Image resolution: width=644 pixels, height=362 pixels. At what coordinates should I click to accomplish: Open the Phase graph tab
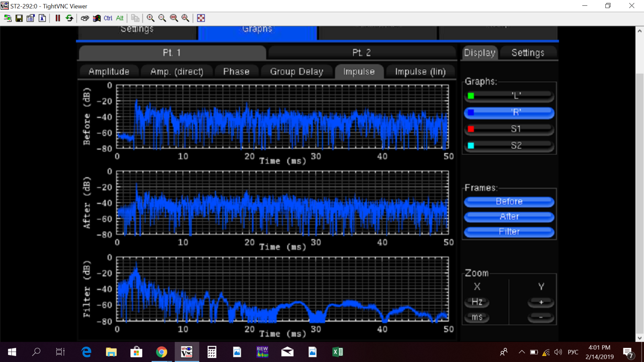point(236,72)
